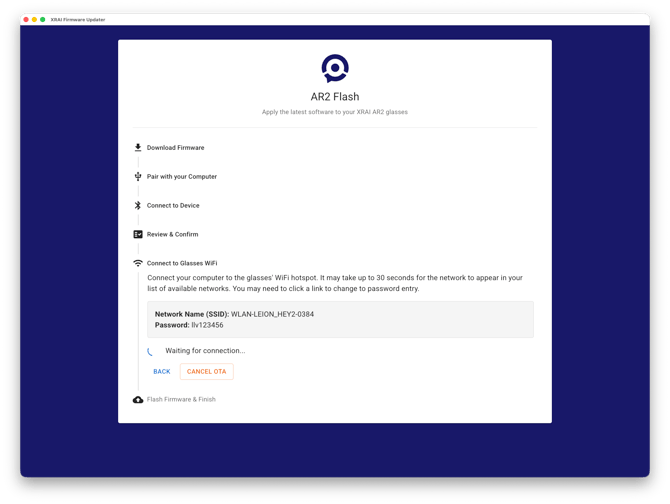
Task: Select the Download Firmware step label
Action: (175, 148)
